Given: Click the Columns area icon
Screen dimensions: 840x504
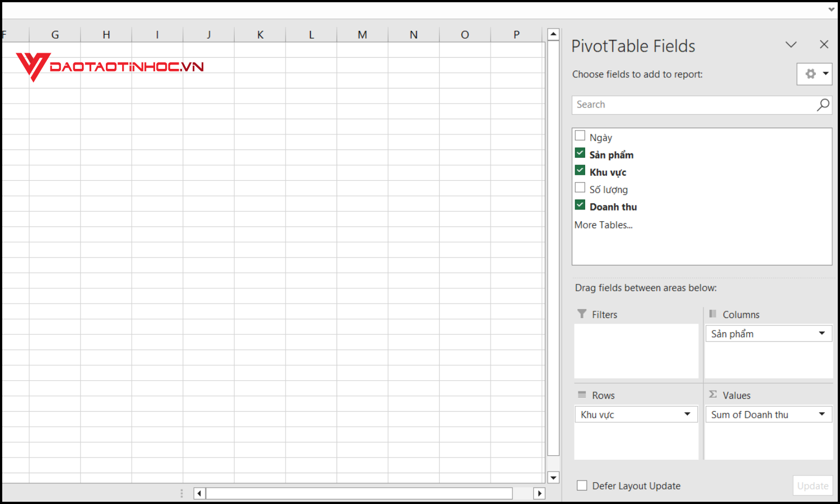Looking at the screenshot, I should [x=713, y=314].
